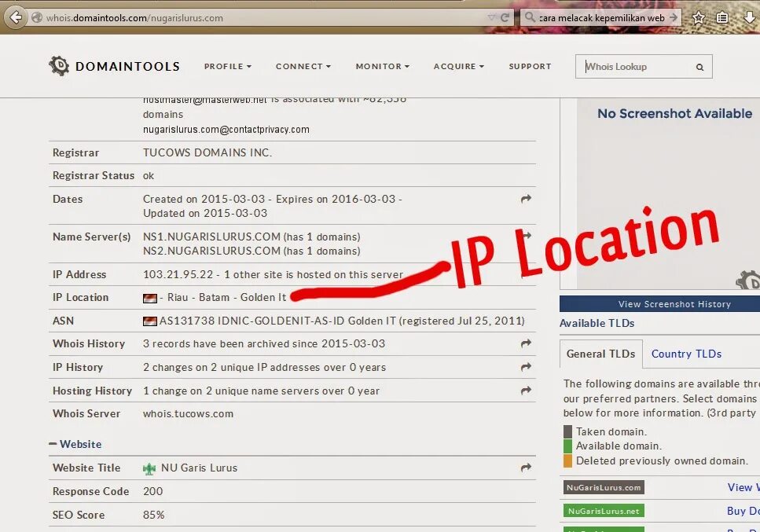The image size is (760, 532).
Task: Click NS2.NUGARISLURUS.COM name server
Action: pyautogui.click(x=212, y=251)
